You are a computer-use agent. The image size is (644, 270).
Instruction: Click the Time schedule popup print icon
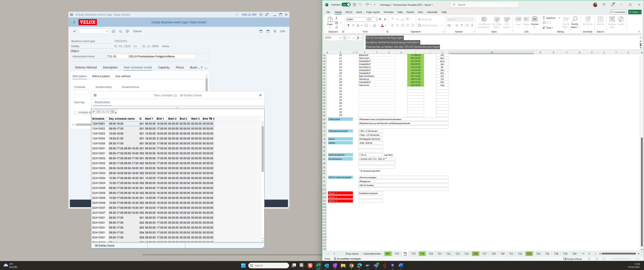[x=113, y=112]
